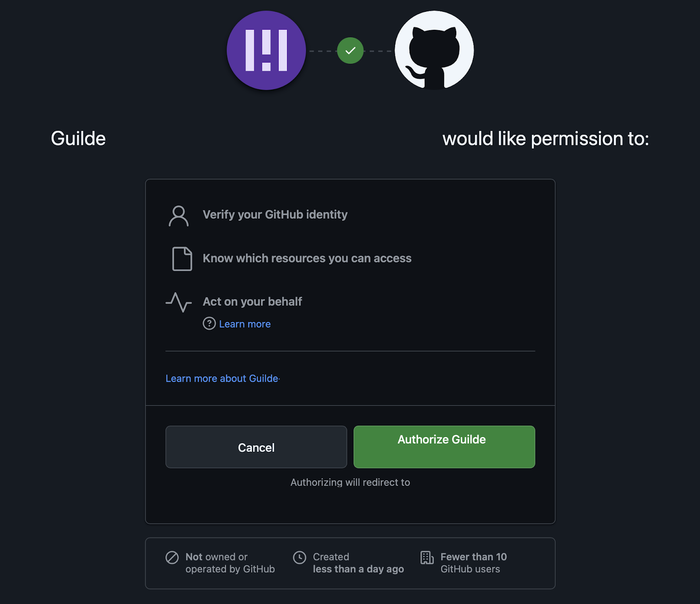This screenshot has height=604, width=700.
Task: Click the person icon beside Verify identity
Action: (x=178, y=216)
